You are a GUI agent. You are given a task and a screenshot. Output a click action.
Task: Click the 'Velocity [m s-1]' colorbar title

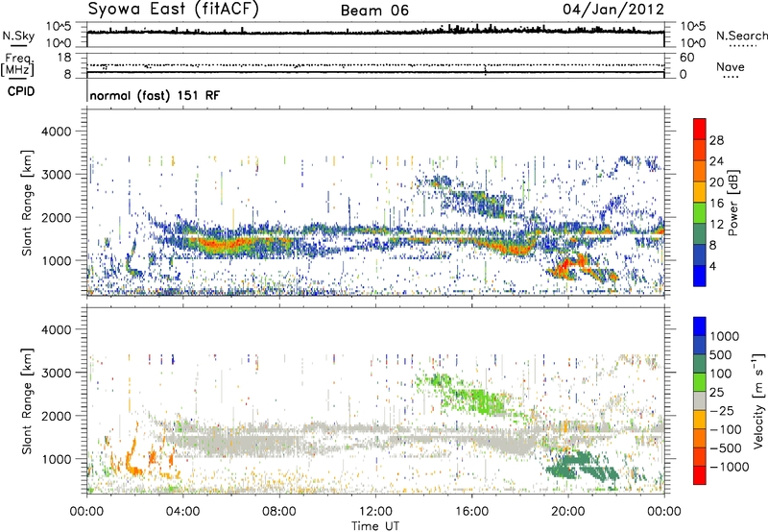pos(758,400)
